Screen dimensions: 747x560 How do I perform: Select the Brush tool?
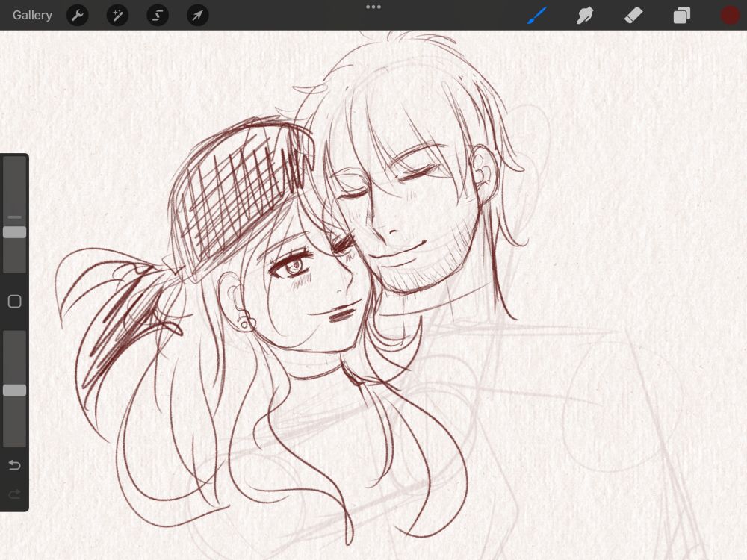click(x=537, y=15)
